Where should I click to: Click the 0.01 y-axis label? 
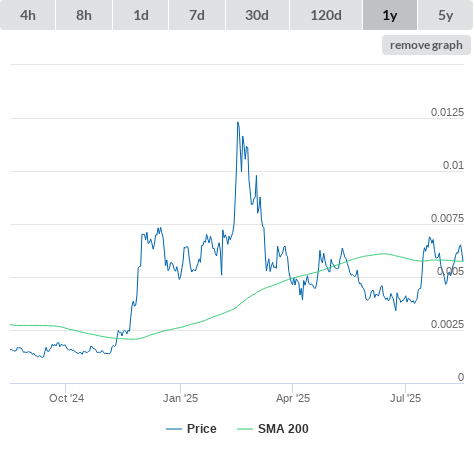click(453, 165)
